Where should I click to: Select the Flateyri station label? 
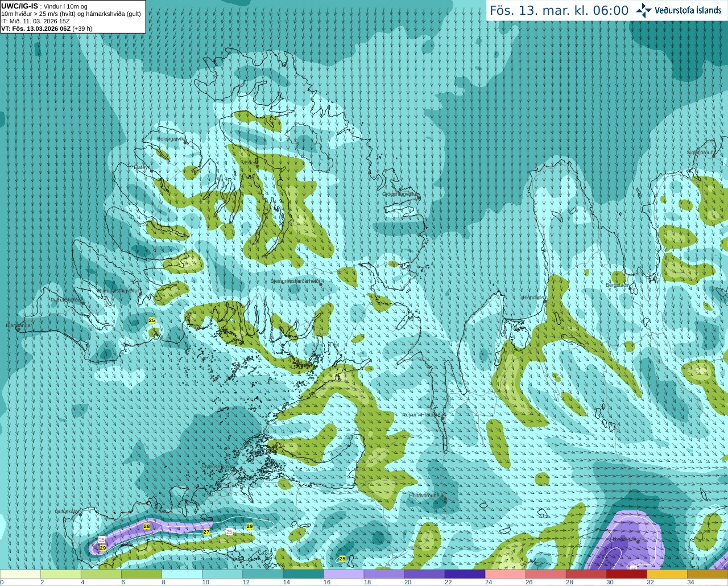[142, 167]
